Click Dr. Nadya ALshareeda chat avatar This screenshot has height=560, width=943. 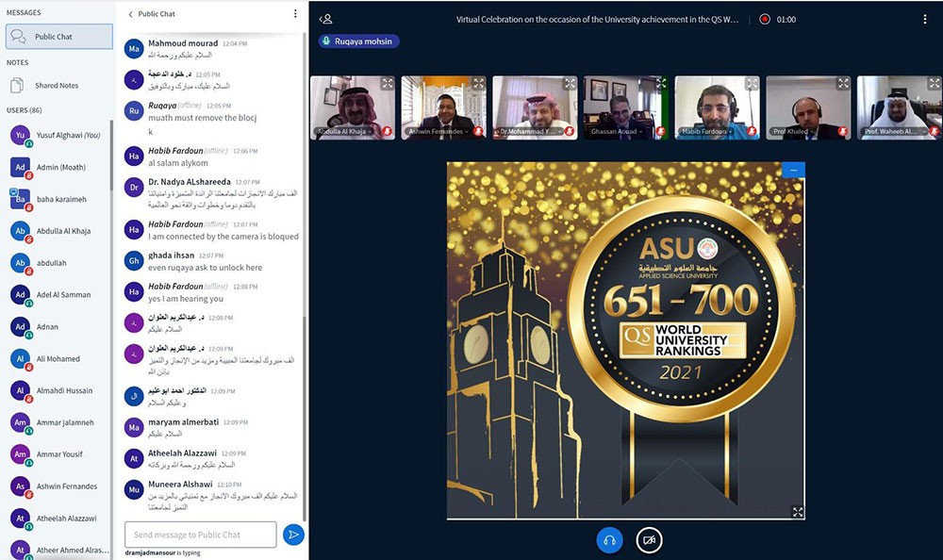(134, 187)
